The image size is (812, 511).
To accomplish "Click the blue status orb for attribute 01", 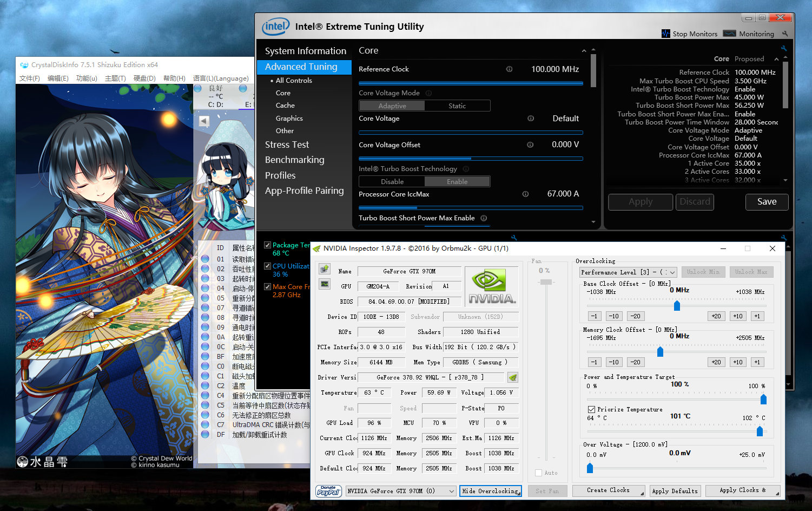I will tap(205, 259).
